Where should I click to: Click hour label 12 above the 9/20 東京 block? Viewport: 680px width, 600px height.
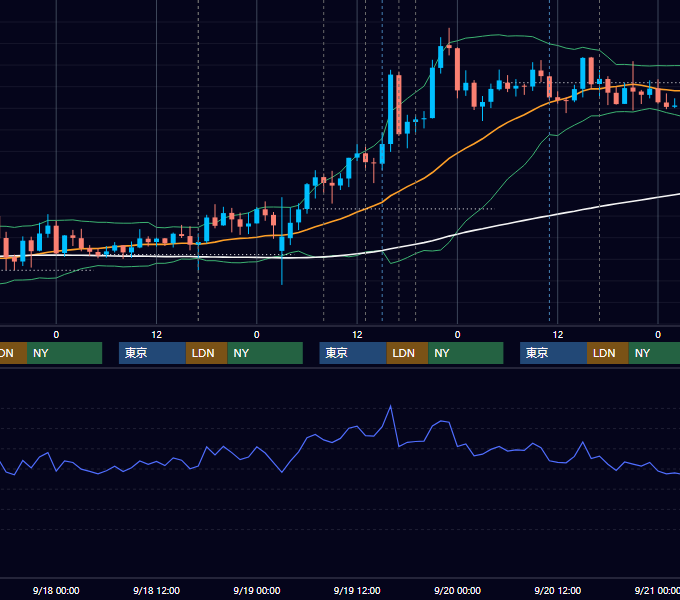(558, 335)
